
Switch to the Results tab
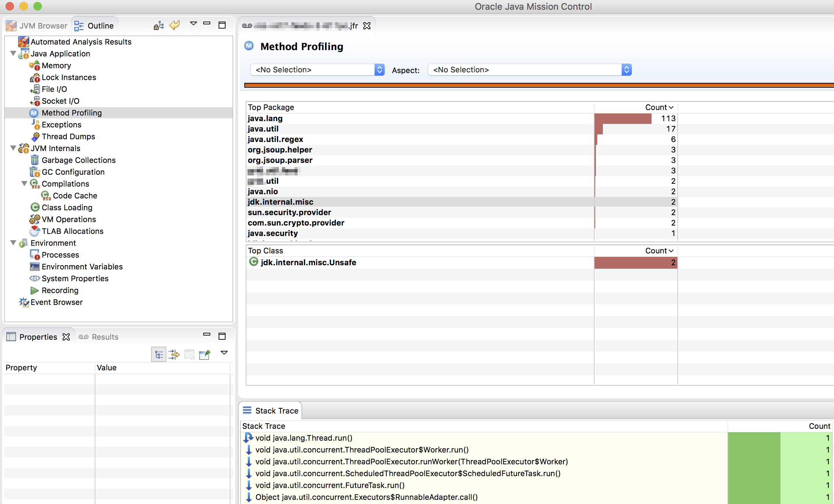click(x=99, y=337)
